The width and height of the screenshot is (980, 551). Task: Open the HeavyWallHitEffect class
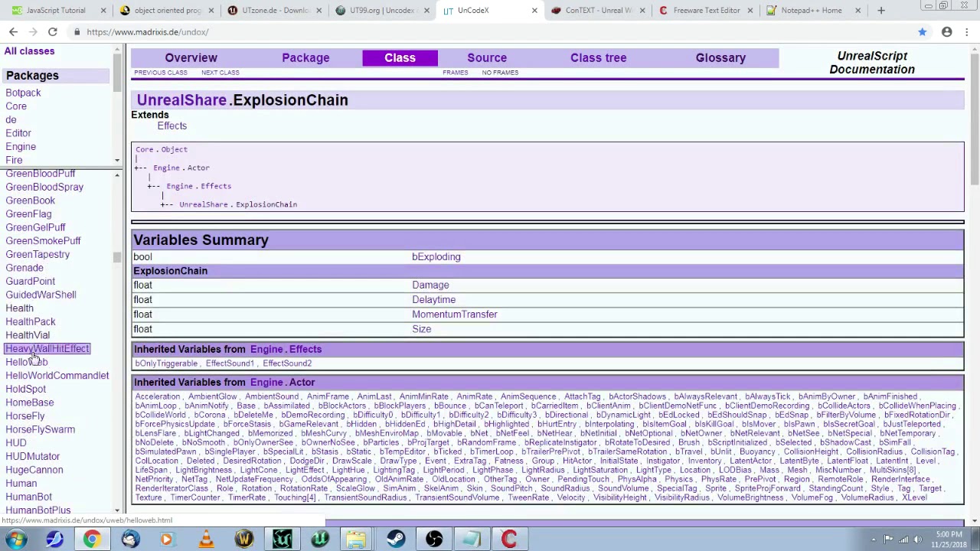pyautogui.click(x=47, y=349)
